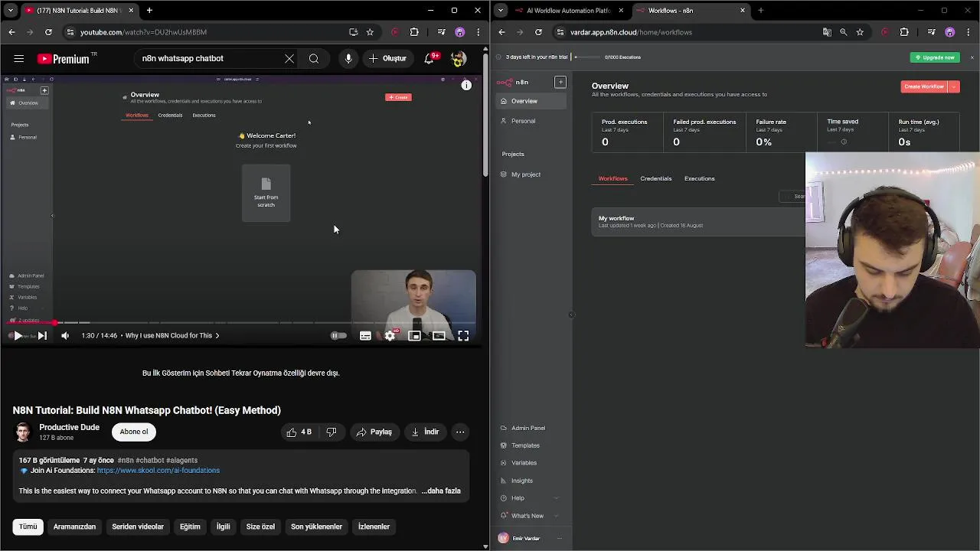Open Chrome three-dot menu in n8n window

point(969,32)
